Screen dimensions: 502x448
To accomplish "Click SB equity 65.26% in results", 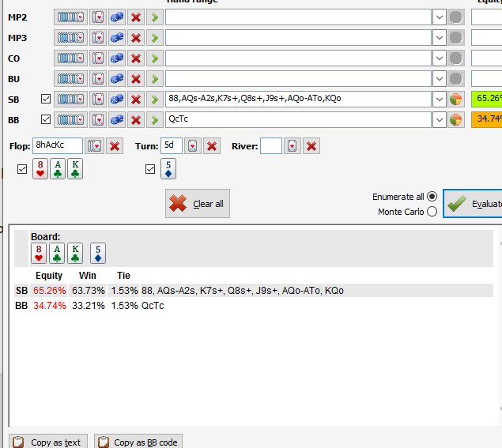I will [x=49, y=291].
